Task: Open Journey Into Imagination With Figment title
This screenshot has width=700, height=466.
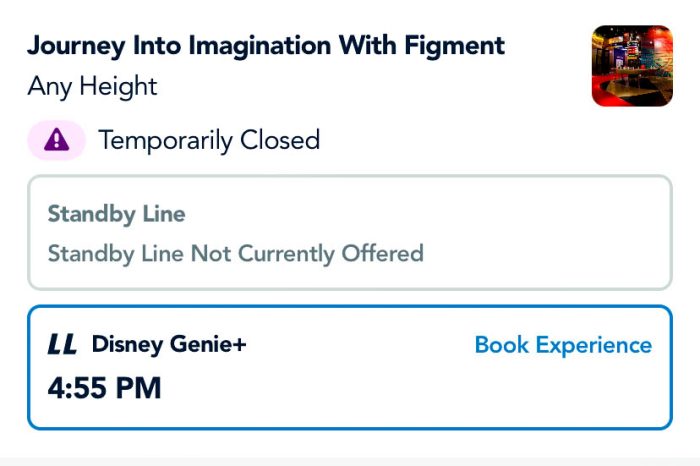Action: (x=266, y=45)
